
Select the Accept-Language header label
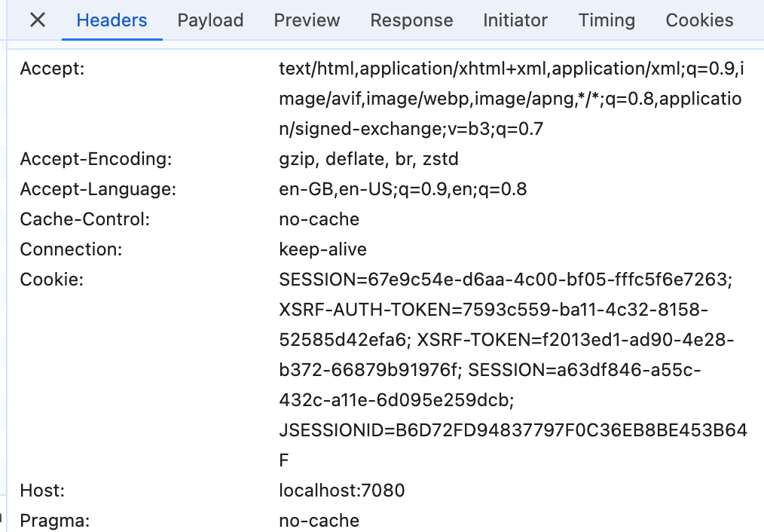click(x=98, y=189)
